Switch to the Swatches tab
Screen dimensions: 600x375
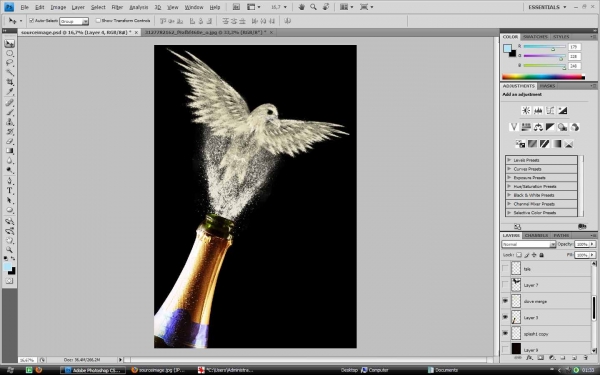click(535, 37)
